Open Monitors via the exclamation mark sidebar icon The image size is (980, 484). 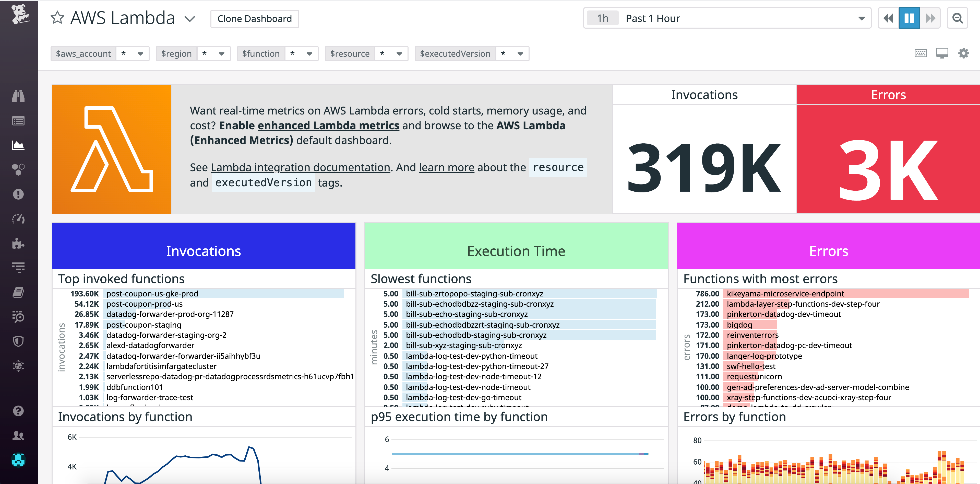pyautogui.click(x=18, y=194)
